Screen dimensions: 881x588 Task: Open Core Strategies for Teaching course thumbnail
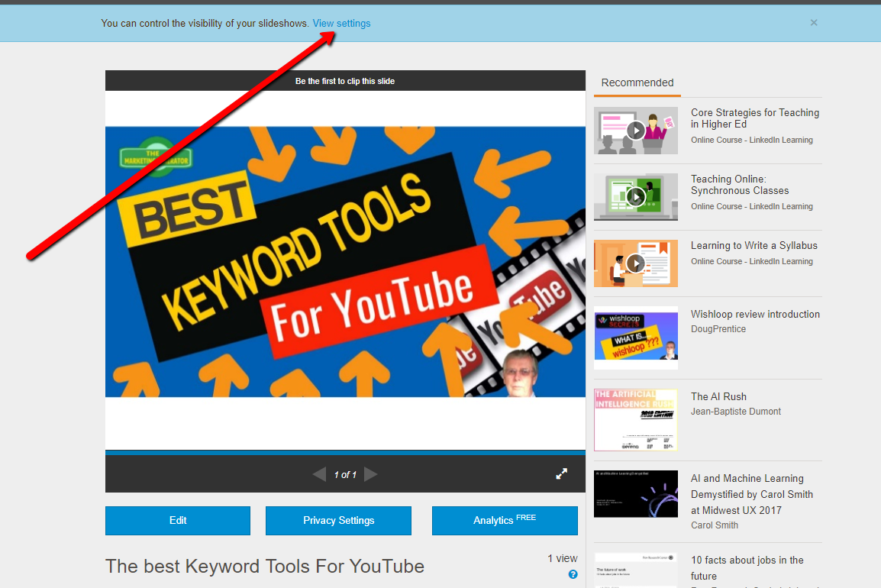pyautogui.click(x=635, y=131)
